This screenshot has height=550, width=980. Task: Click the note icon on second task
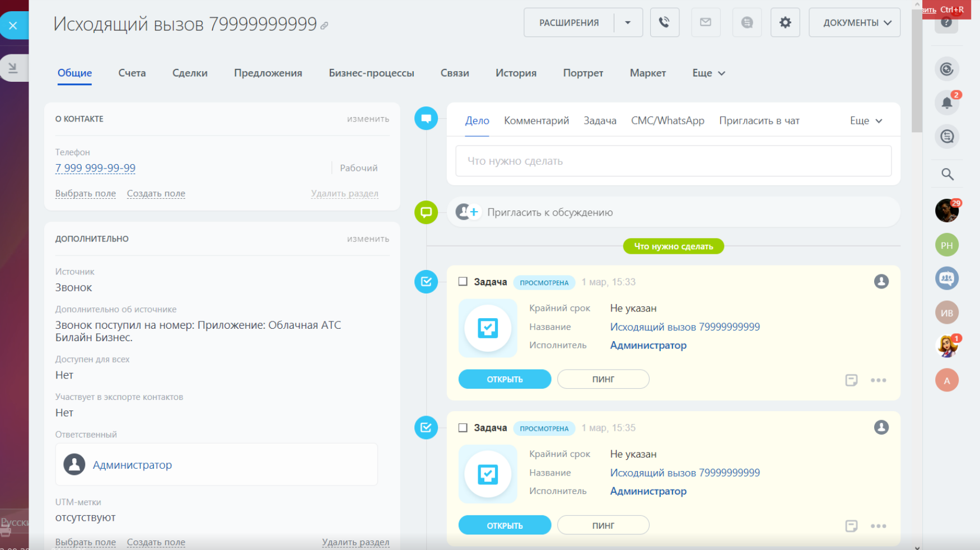pos(851,526)
